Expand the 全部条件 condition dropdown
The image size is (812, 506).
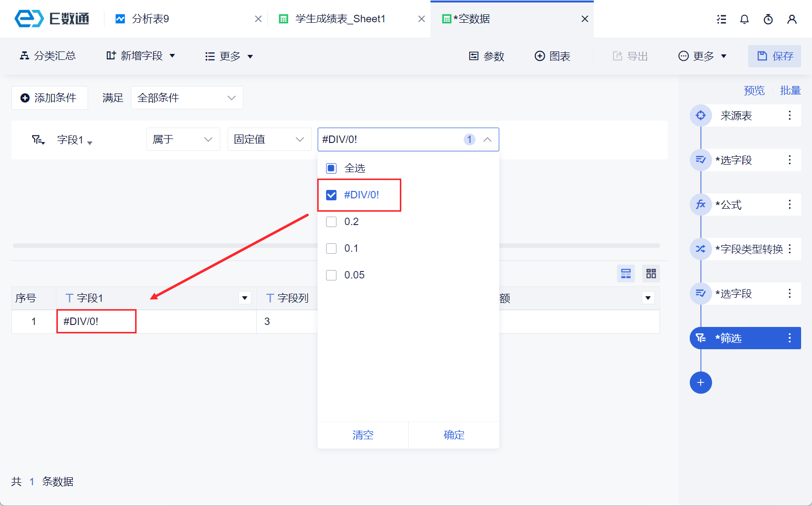[x=187, y=98]
